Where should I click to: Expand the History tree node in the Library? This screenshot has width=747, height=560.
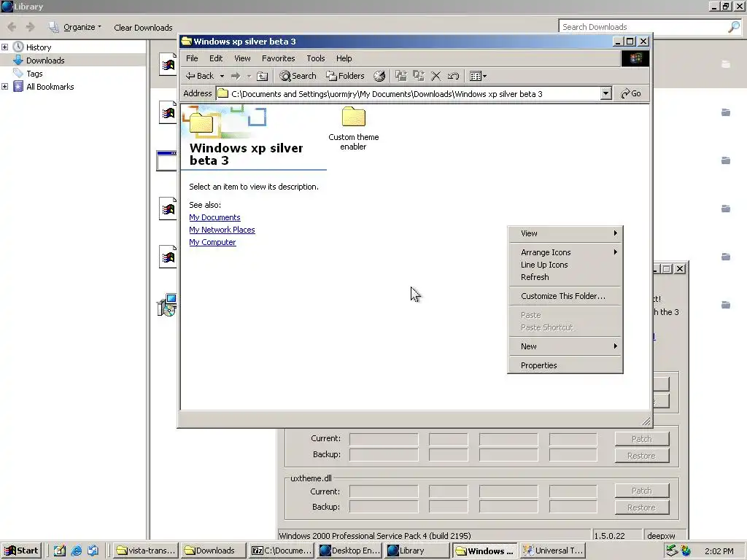[x=5, y=47]
